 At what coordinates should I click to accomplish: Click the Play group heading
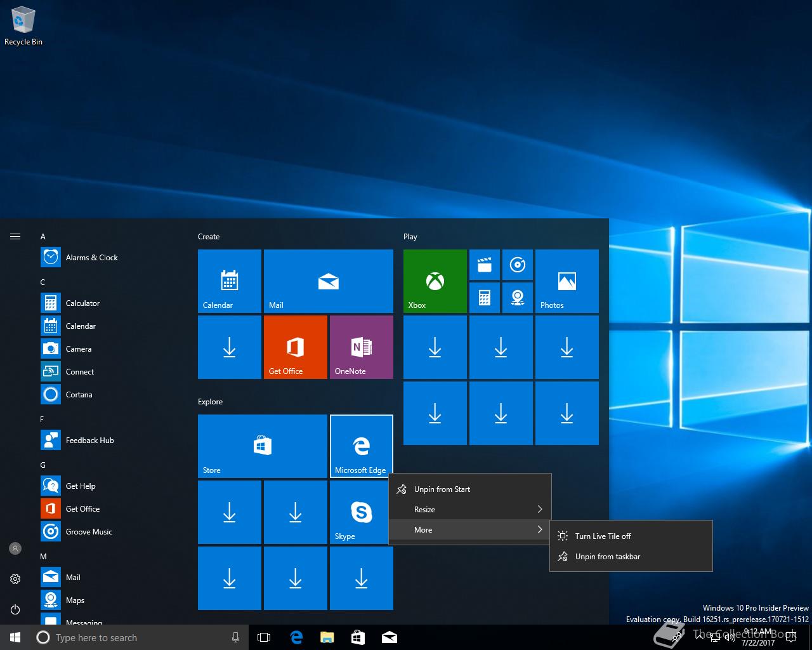click(x=410, y=236)
